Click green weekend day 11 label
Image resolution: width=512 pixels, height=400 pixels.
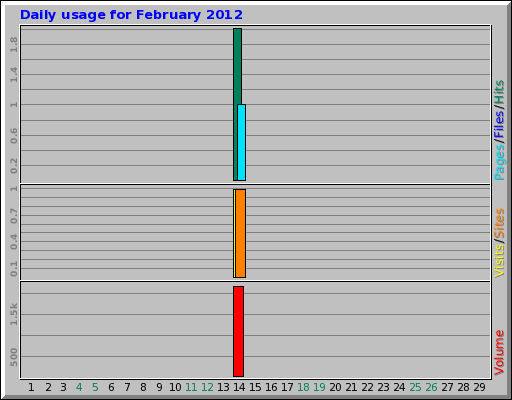191,387
